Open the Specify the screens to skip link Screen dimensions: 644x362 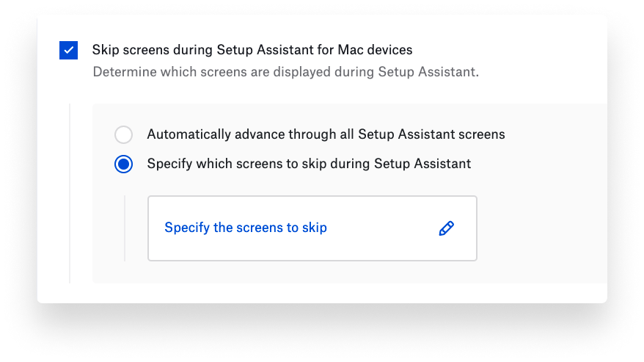tap(246, 228)
